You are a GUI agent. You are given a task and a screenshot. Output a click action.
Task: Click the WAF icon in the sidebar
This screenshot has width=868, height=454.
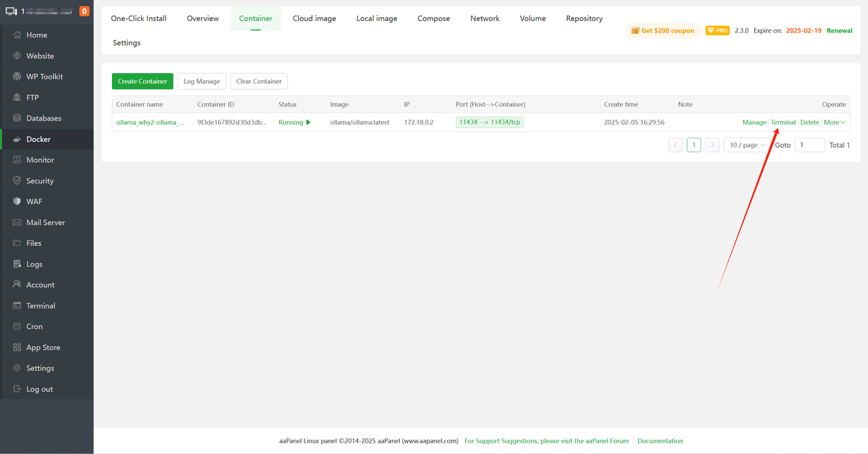pyautogui.click(x=17, y=201)
